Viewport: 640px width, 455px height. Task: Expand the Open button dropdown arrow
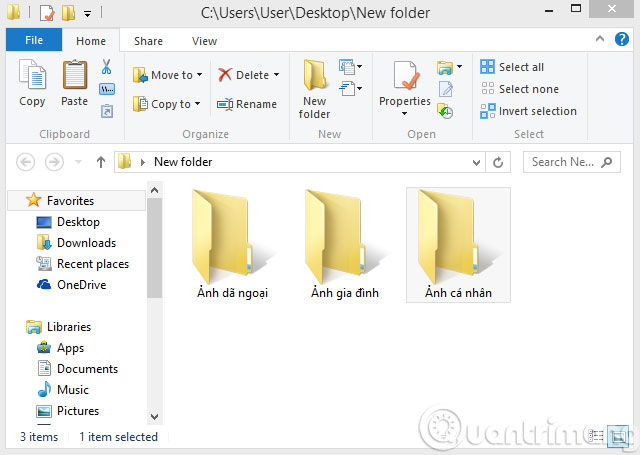[460, 67]
